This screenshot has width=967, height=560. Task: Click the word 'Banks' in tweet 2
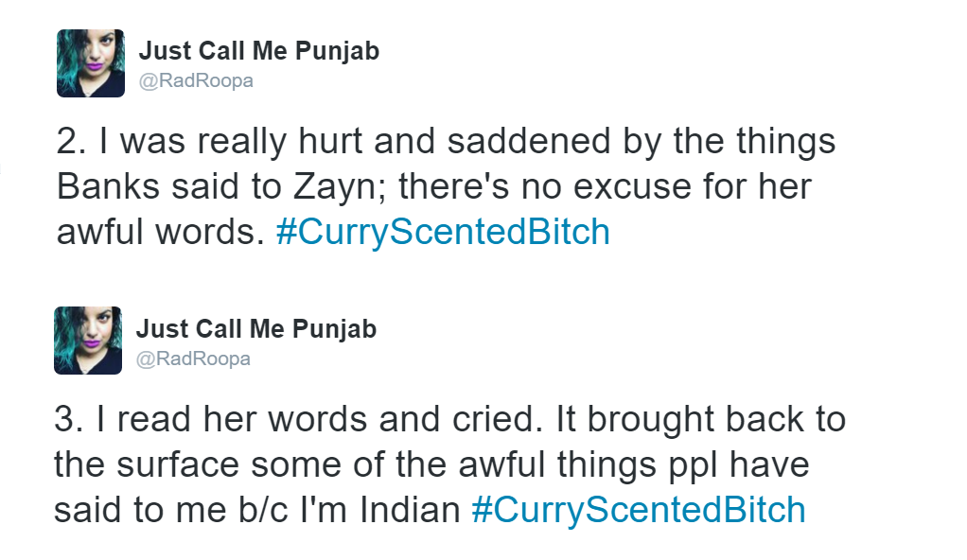tap(108, 186)
